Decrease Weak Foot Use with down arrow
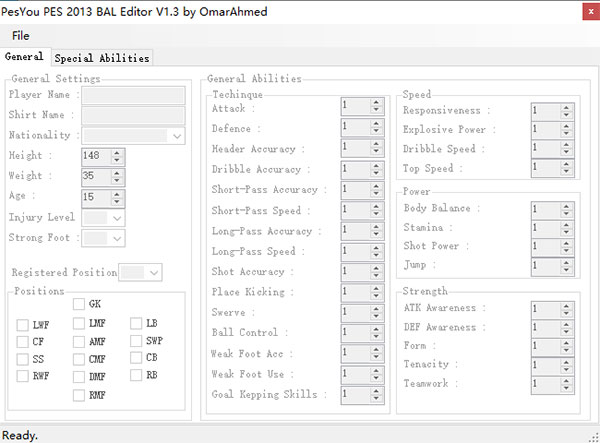 tap(376, 378)
